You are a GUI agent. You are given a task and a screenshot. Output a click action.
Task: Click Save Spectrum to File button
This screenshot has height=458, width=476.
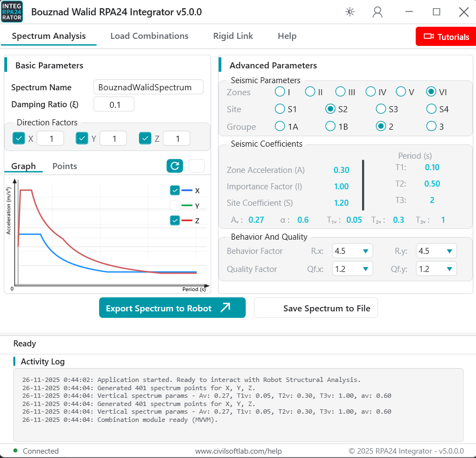point(316,308)
